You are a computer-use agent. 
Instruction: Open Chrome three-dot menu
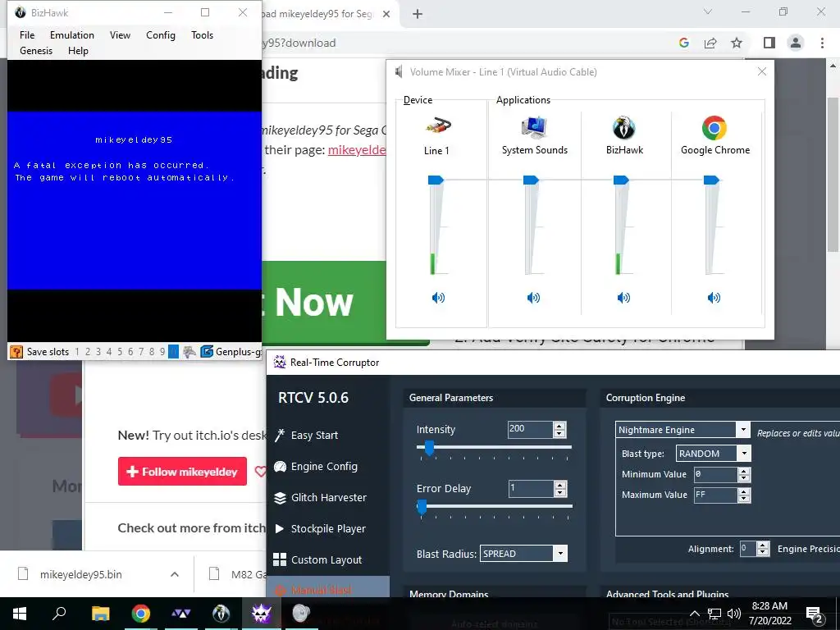822,43
